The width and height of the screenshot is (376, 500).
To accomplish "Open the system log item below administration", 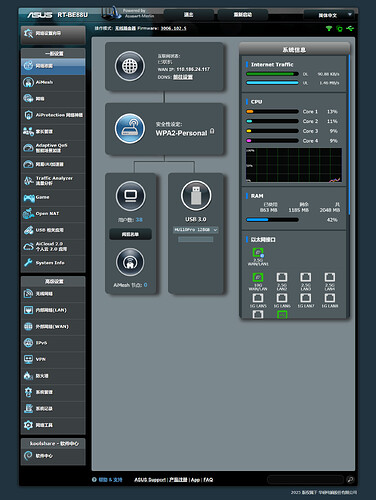I will (x=53, y=409).
